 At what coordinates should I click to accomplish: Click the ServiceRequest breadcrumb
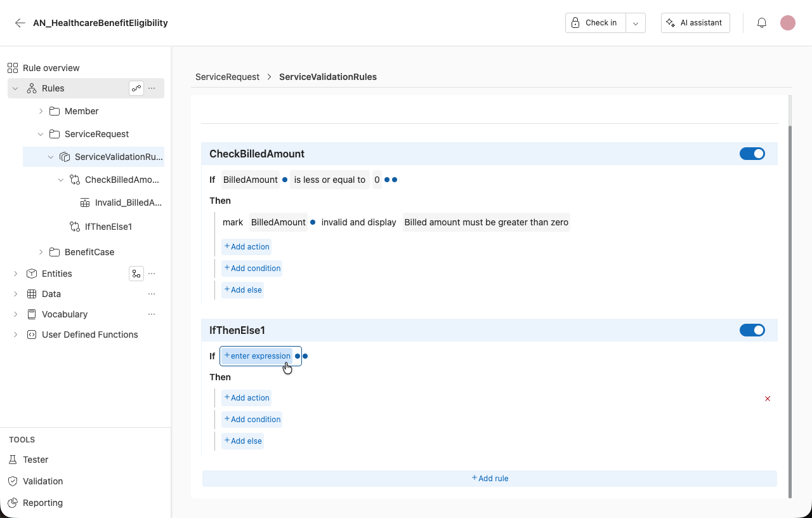(x=227, y=77)
